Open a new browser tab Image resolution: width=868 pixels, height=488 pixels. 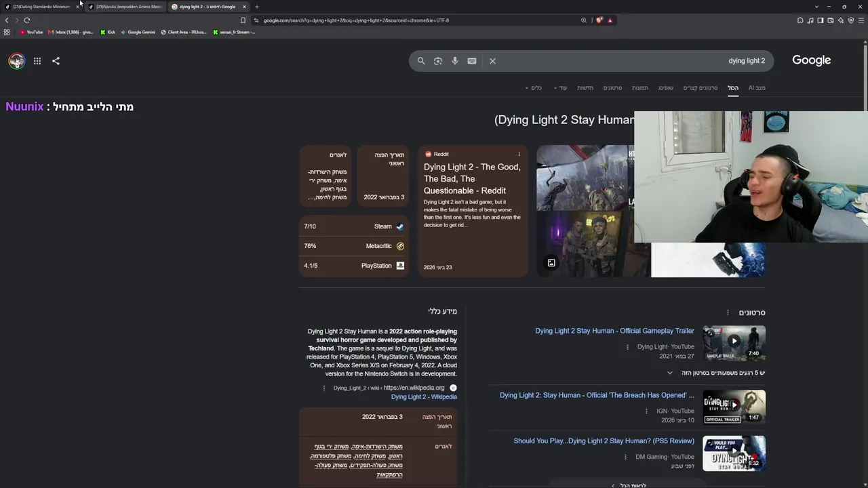257,7
